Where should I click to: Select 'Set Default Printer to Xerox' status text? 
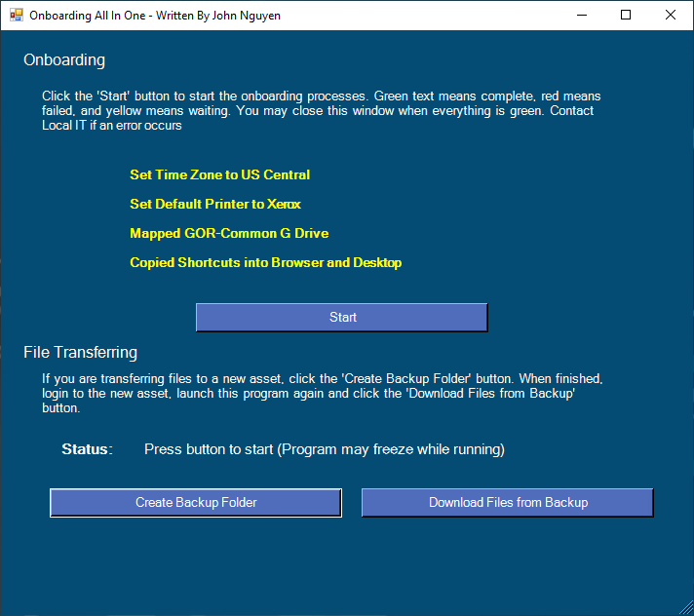point(215,204)
